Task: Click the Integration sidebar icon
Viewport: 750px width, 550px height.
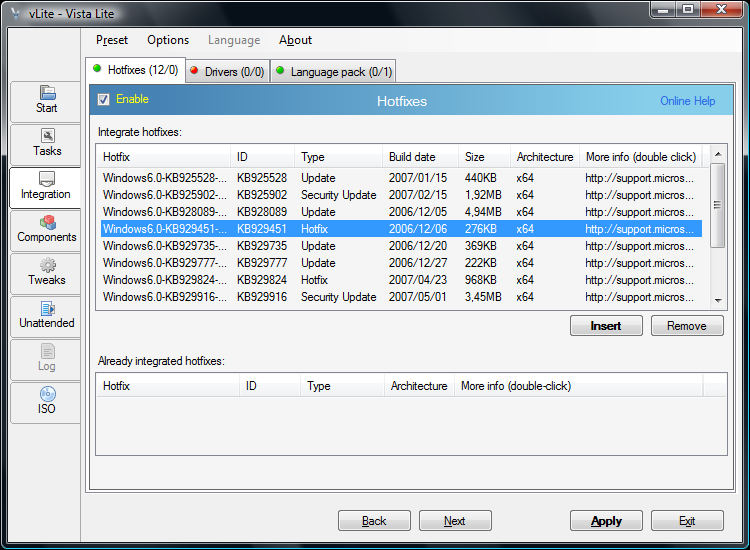Action: click(46, 187)
